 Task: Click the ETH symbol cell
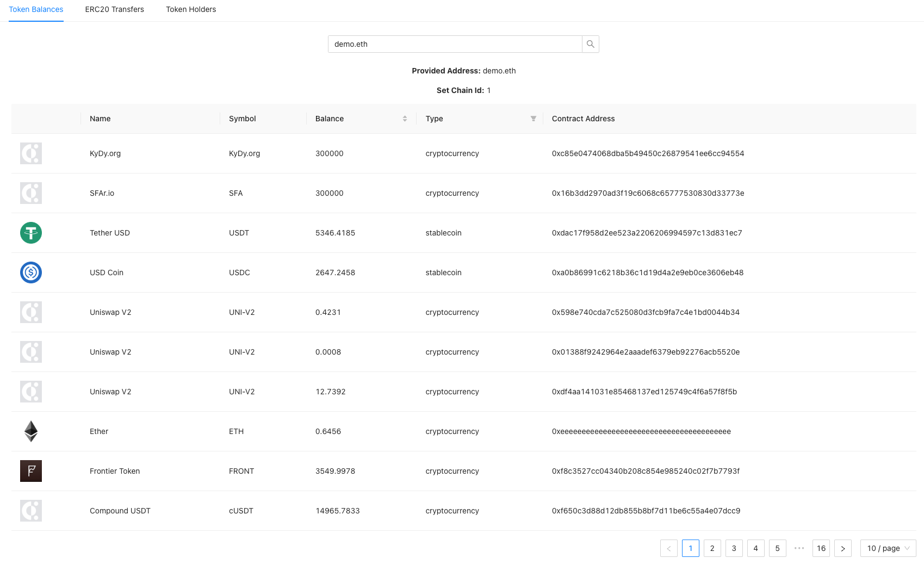237,431
